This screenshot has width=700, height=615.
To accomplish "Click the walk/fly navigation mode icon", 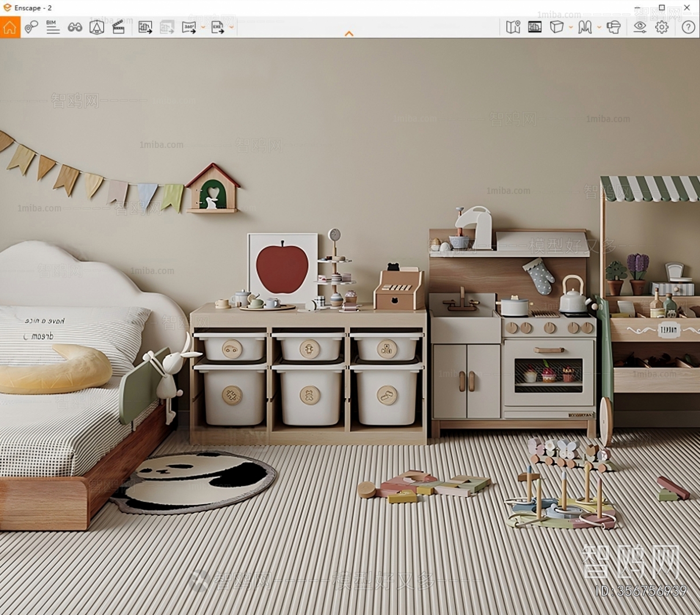I will pos(585,27).
